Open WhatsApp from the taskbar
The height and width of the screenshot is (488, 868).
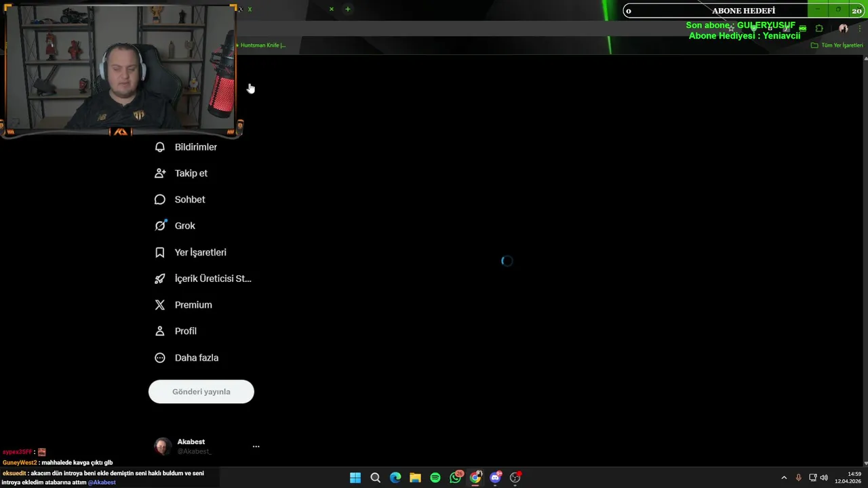pos(456,477)
